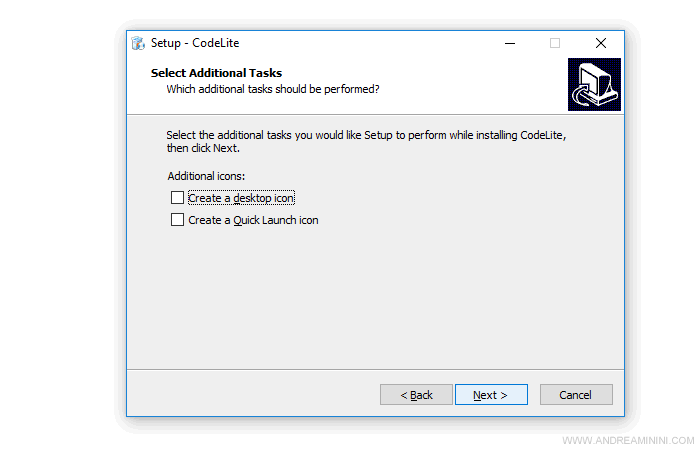Click the "Select Additional Tasks" heading

point(216,73)
